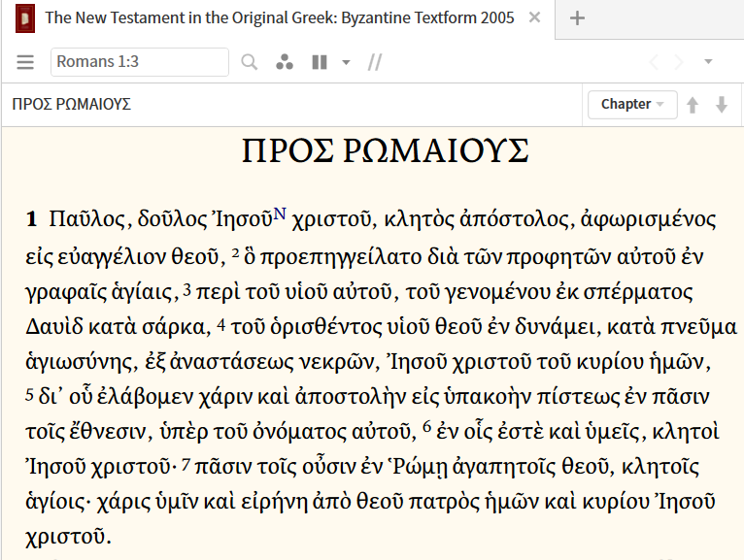The height and width of the screenshot is (560, 744).
Task: Open the blue superscript N footnote
Action: tap(280, 214)
